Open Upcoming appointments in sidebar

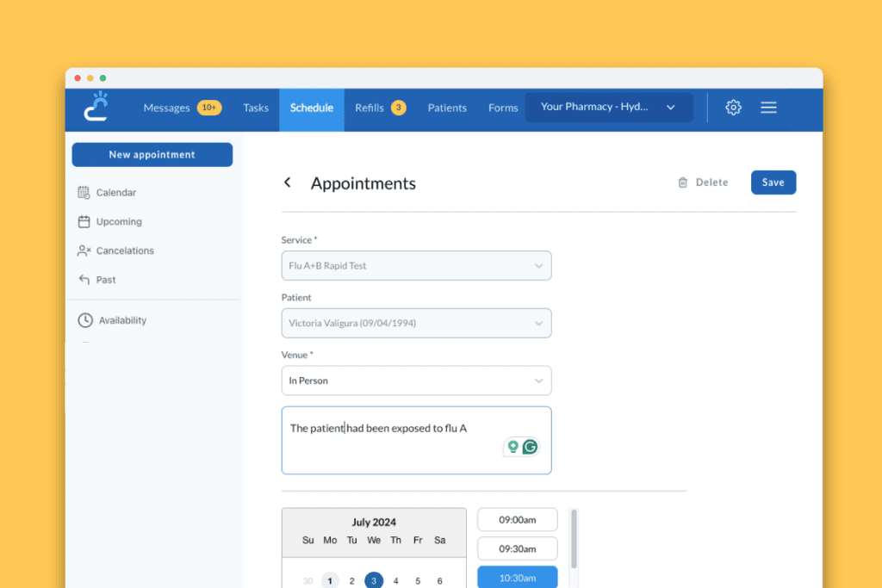[119, 221]
